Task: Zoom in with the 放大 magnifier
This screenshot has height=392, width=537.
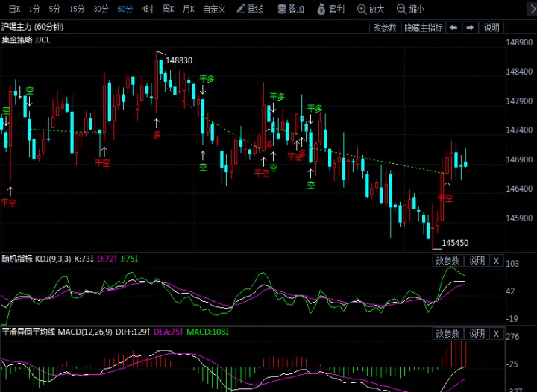Action: coord(371,9)
